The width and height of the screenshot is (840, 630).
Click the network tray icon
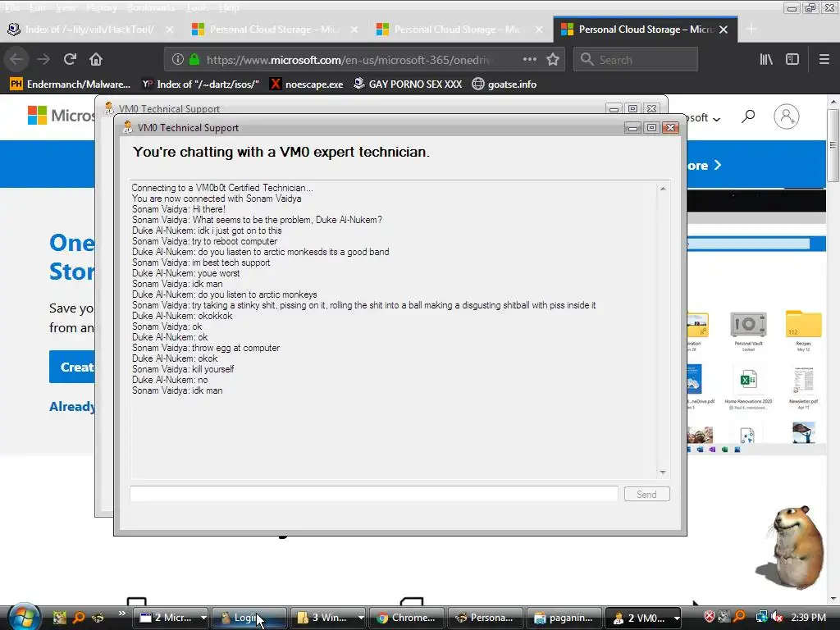pyautogui.click(x=761, y=617)
